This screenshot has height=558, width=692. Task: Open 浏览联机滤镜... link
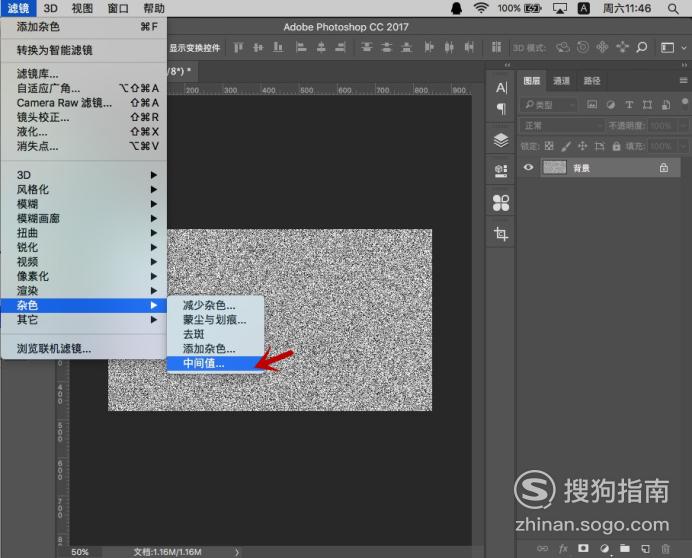click(84, 348)
